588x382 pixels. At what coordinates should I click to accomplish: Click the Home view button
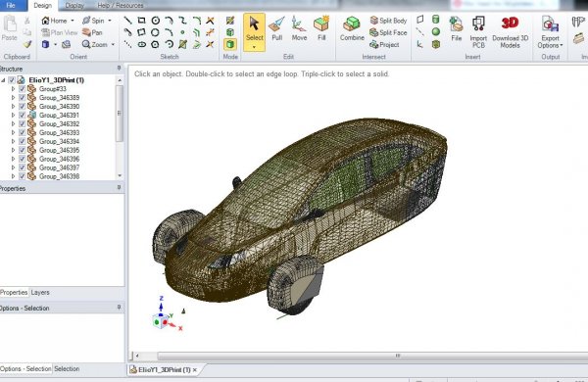coord(55,21)
